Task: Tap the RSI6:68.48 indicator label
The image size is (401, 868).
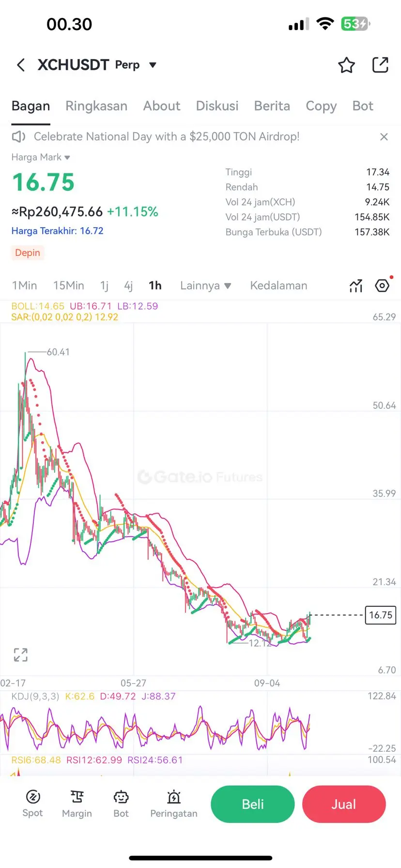Action: tap(36, 760)
